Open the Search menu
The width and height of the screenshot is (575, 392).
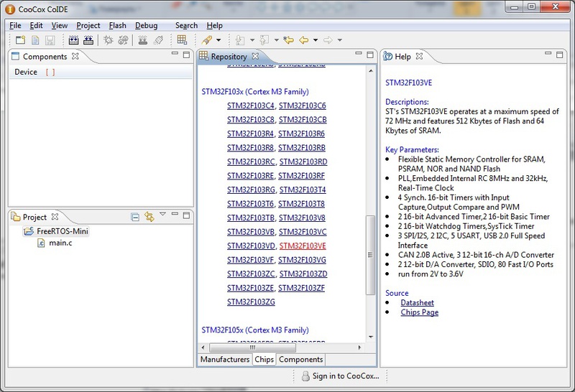(186, 25)
